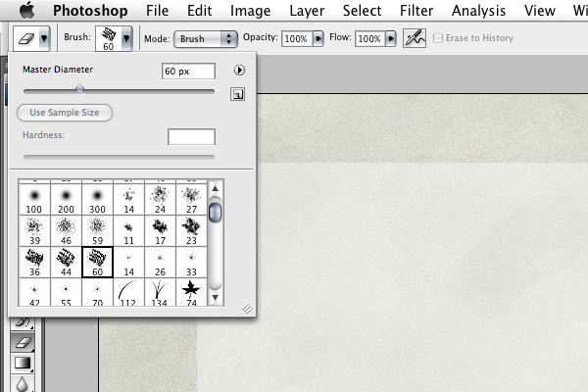Select the spatter 59 brush preset
The width and height of the screenshot is (588, 392).
coord(97,230)
